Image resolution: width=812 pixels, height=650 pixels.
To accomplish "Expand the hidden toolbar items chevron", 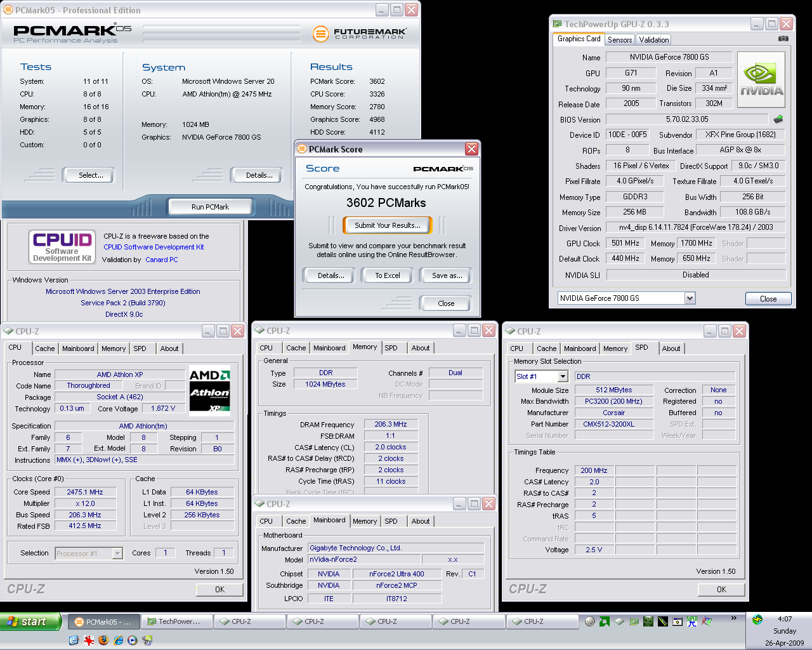I will click(x=734, y=618).
